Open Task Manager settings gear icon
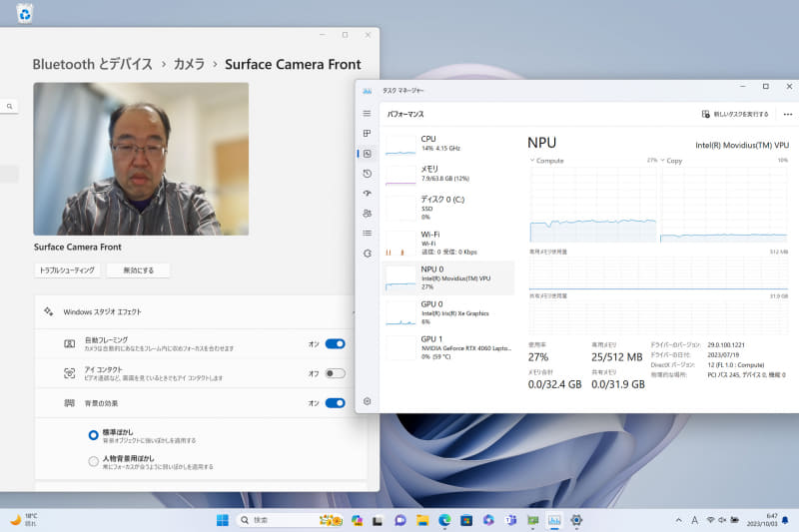Screen dimensions: 799x532 tap(367, 401)
